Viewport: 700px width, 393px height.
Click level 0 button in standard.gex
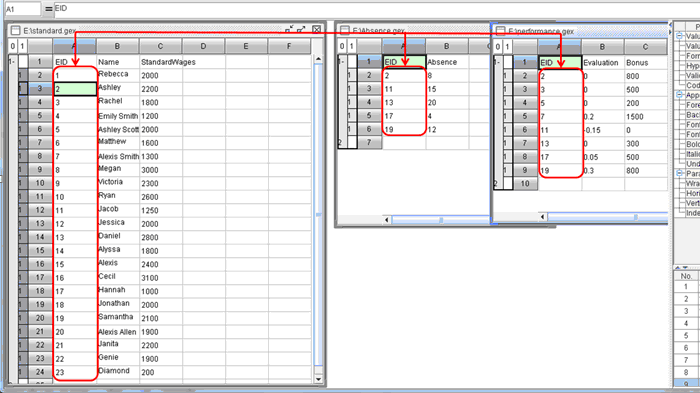[x=12, y=46]
